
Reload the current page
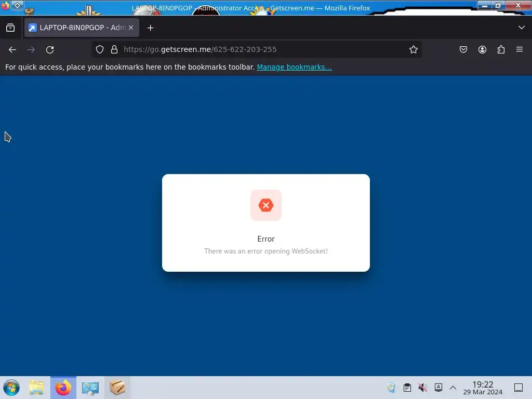click(50, 49)
